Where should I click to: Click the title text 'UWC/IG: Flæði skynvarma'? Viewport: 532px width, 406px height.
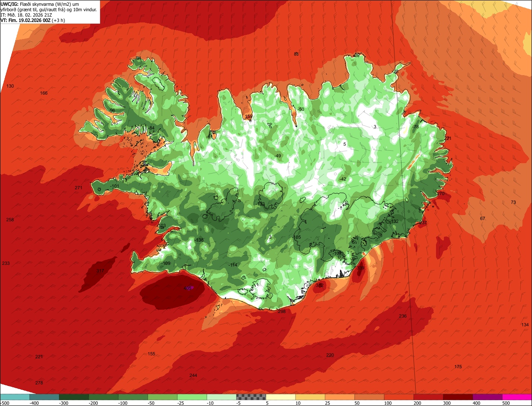28,4
